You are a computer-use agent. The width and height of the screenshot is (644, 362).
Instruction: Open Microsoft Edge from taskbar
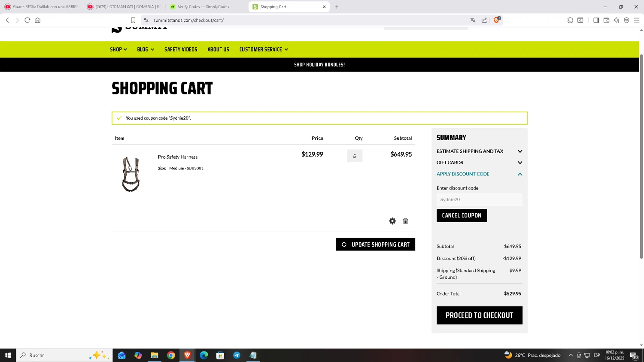204,355
